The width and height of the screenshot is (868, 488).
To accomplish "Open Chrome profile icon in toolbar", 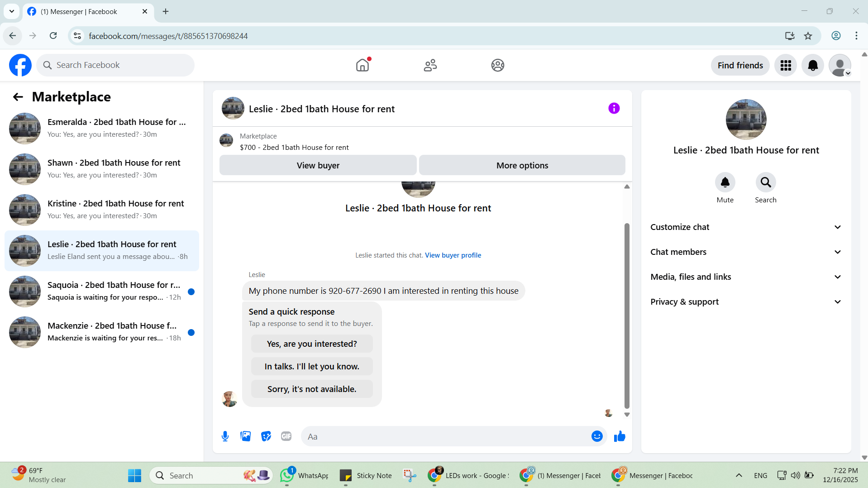I will click(836, 36).
